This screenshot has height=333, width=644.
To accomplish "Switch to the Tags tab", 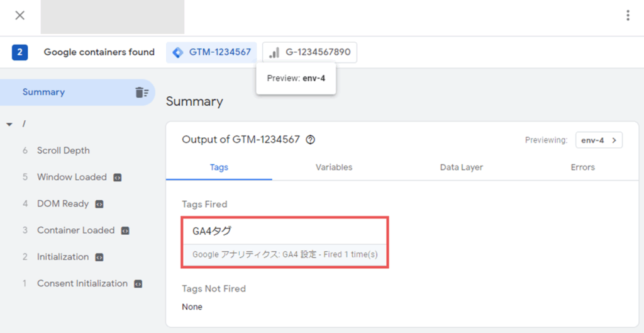I will [x=219, y=167].
